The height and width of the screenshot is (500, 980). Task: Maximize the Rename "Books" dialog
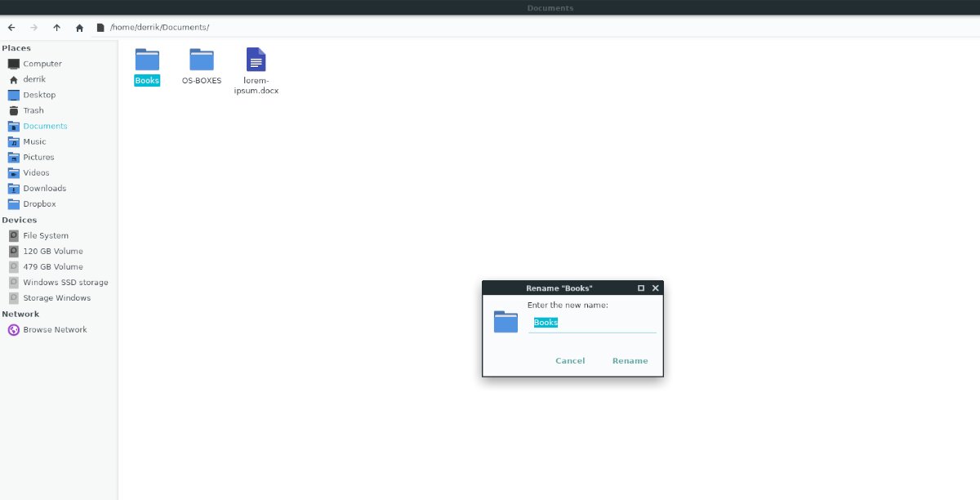641,288
